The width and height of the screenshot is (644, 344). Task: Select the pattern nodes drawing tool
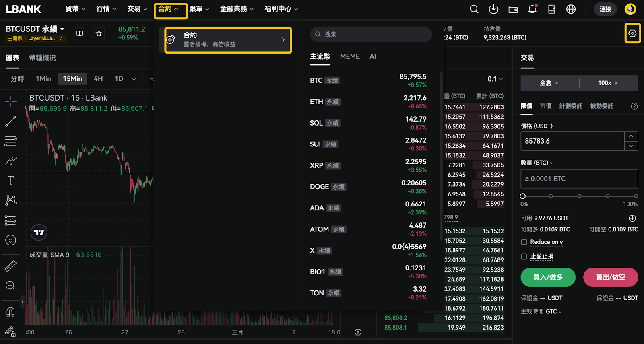11,200
